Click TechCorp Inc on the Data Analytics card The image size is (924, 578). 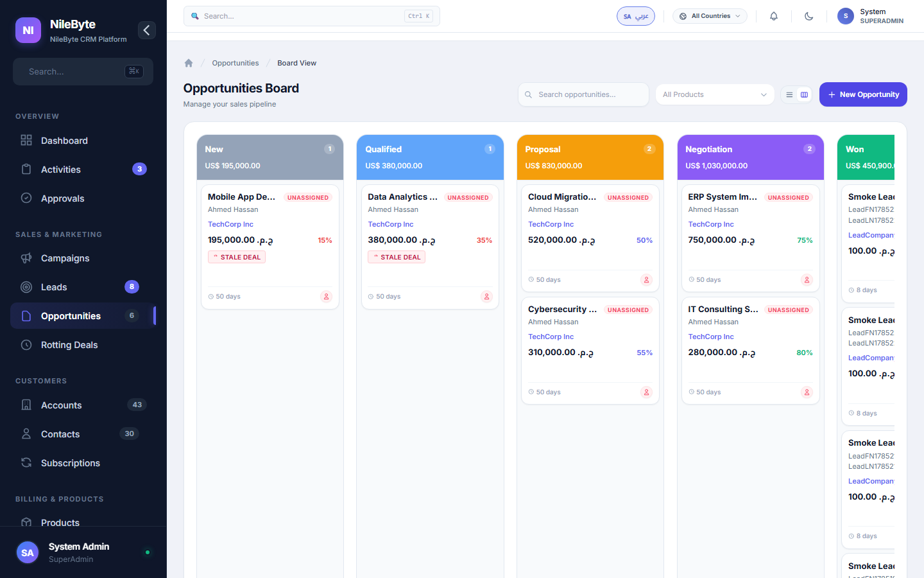(391, 224)
